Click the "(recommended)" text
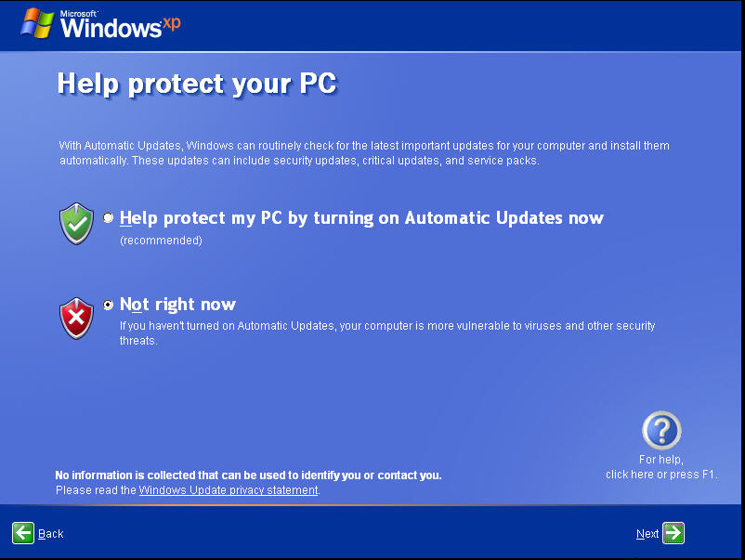This screenshot has width=745, height=560. tap(161, 241)
